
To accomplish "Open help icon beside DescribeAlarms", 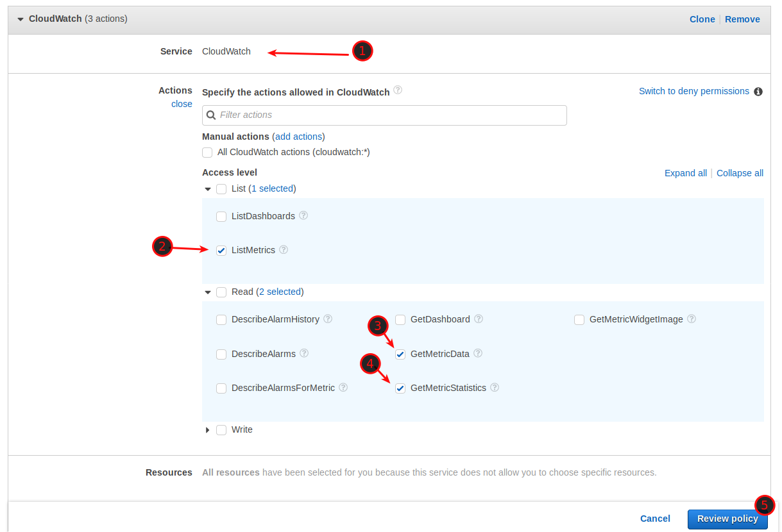I will coord(304,353).
